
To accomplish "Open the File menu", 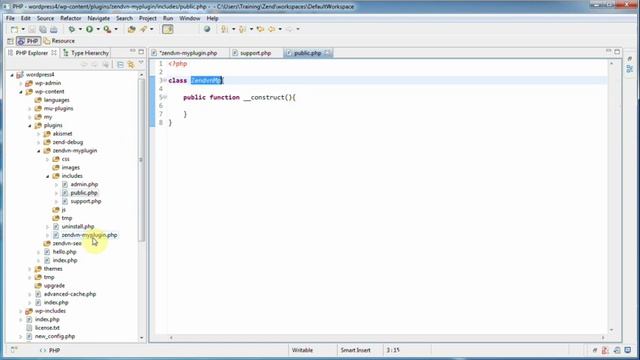I will tap(10, 18).
